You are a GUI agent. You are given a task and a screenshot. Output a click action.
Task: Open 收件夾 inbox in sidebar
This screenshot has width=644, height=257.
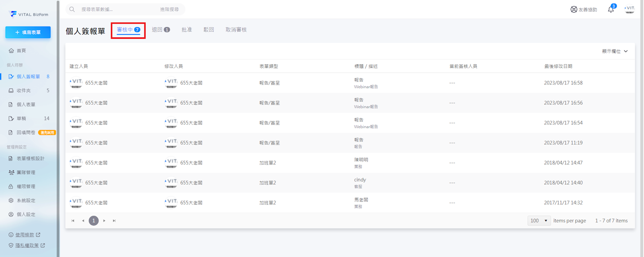[23, 91]
